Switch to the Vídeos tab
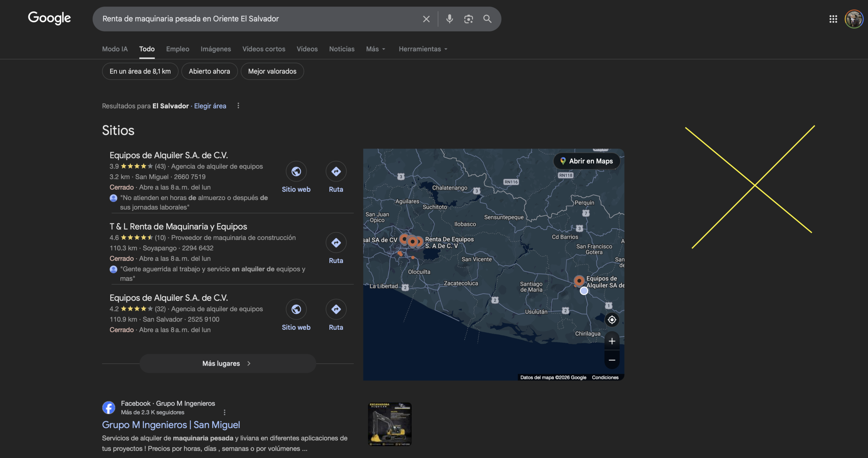Screen dimensions: 868x458 click(307, 49)
